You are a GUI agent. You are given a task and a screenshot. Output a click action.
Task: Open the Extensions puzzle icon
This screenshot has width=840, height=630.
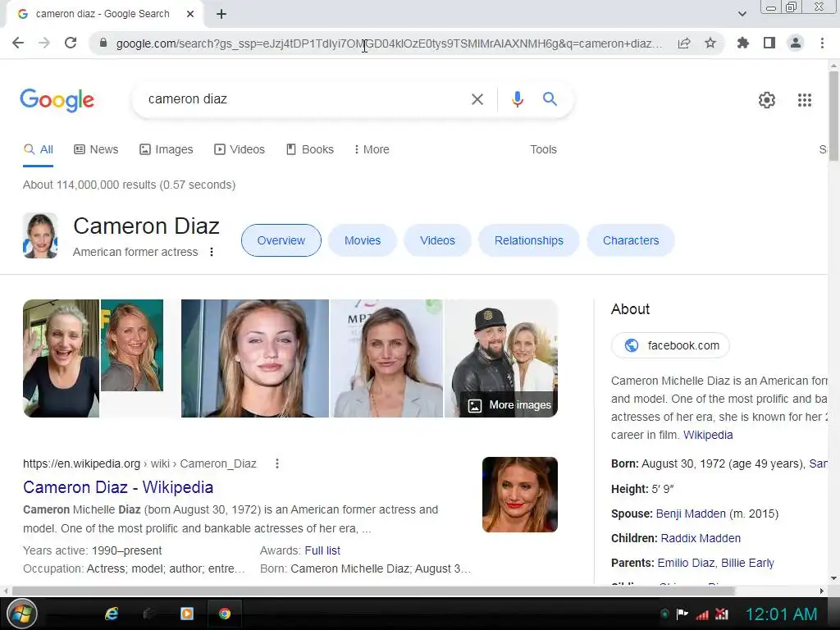tap(742, 43)
